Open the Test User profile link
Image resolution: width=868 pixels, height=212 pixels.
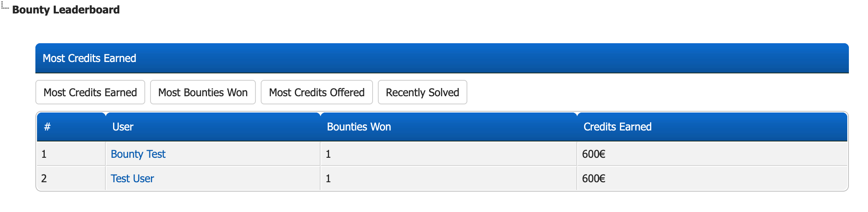coord(132,179)
